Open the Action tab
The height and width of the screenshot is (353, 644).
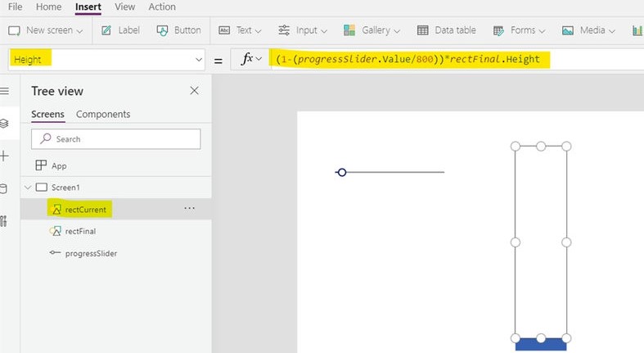162,7
